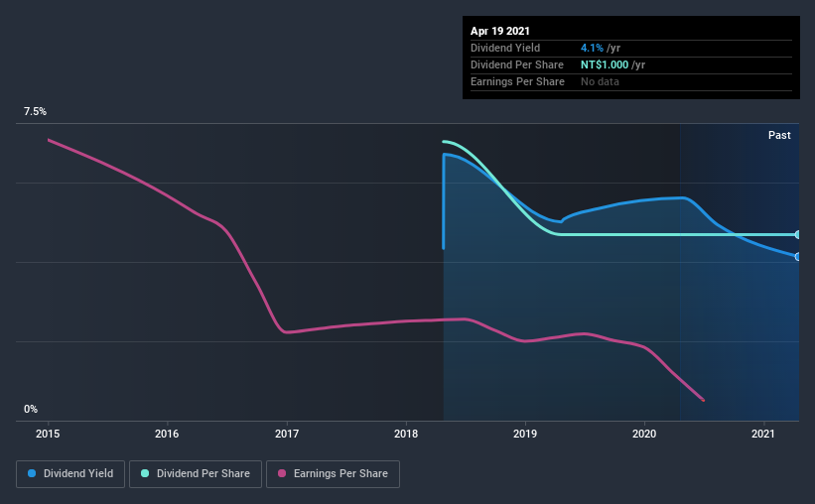Click the 2019 x-axis label
The image size is (815, 504).
[525, 434]
